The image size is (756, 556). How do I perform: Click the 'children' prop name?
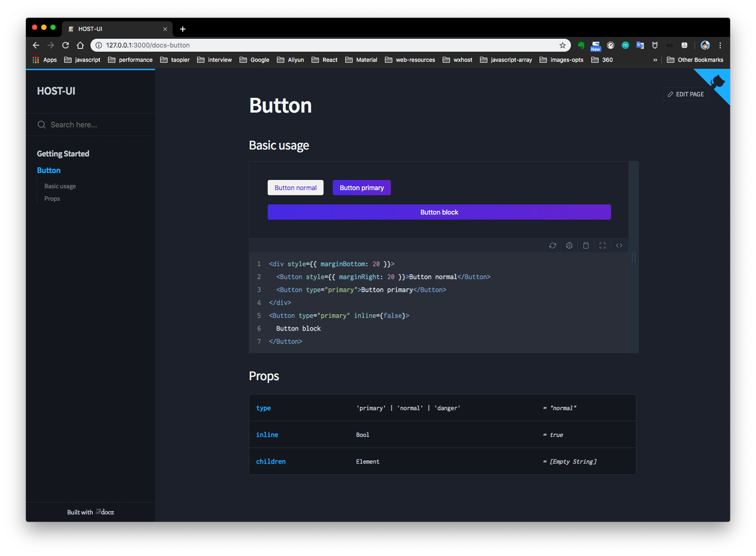(x=271, y=461)
